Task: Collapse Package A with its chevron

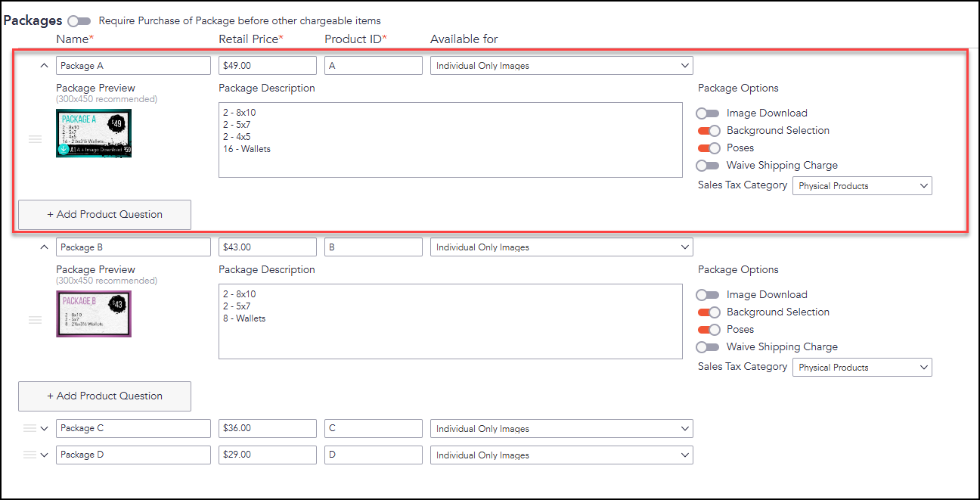Action: [x=44, y=66]
